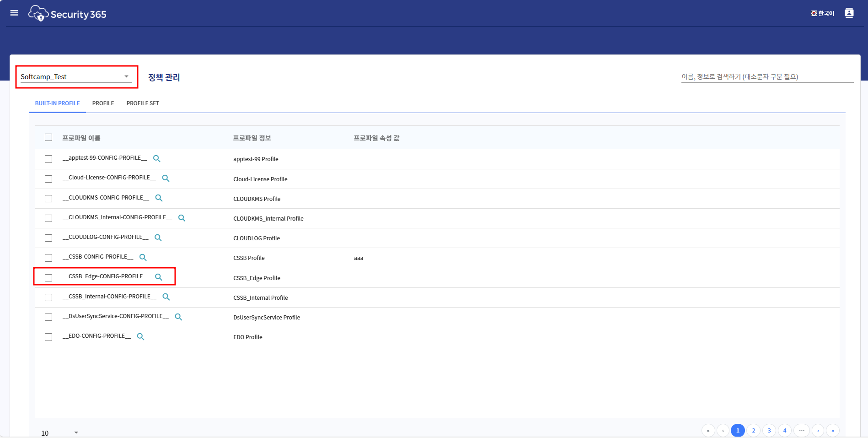Expand the Softcamp_Test tenant dropdown
The image size is (868, 438).
pyautogui.click(x=76, y=77)
